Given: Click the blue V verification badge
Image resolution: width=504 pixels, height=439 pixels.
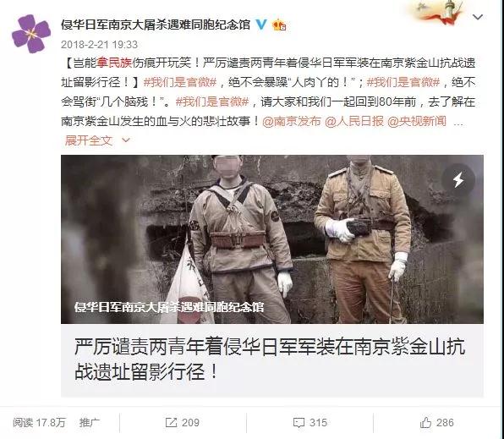Looking at the screenshot, I should (261, 25).
